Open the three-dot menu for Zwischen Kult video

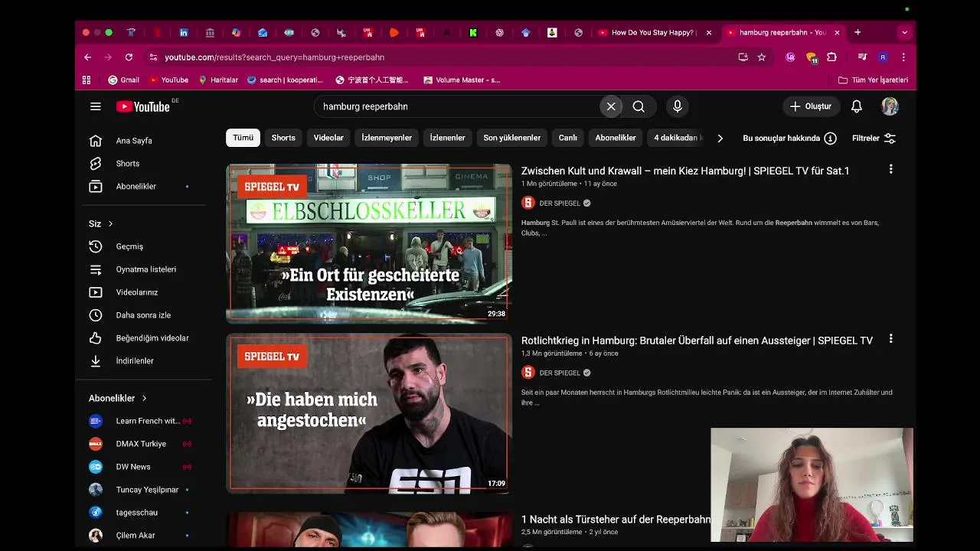coord(890,169)
